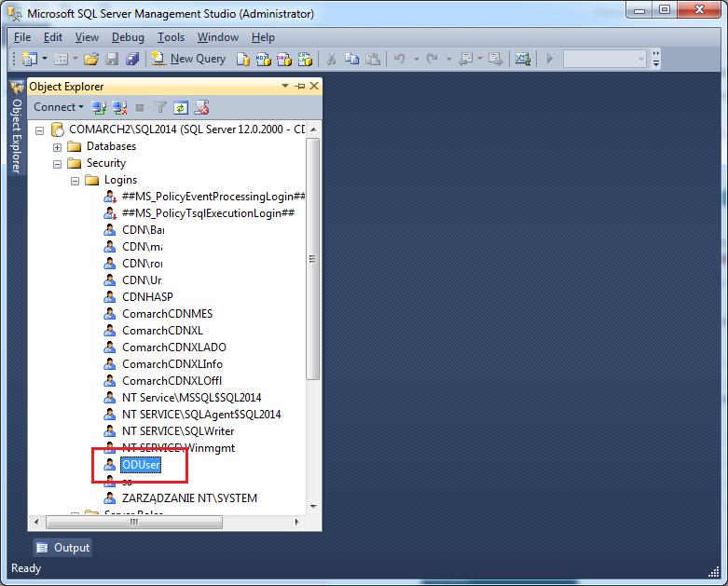Screen dimensions: 728x586
Task: Click the Undo arrow icon
Action: tap(400, 59)
